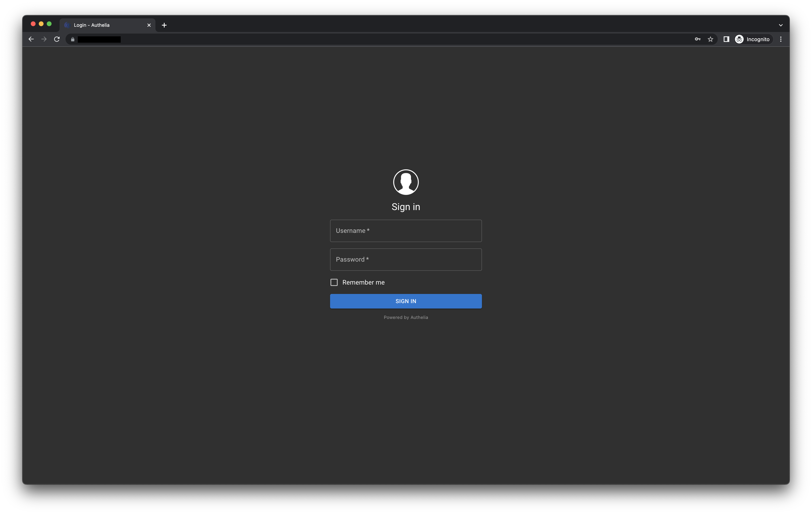Open the browser side panel

click(x=726, y=39)
